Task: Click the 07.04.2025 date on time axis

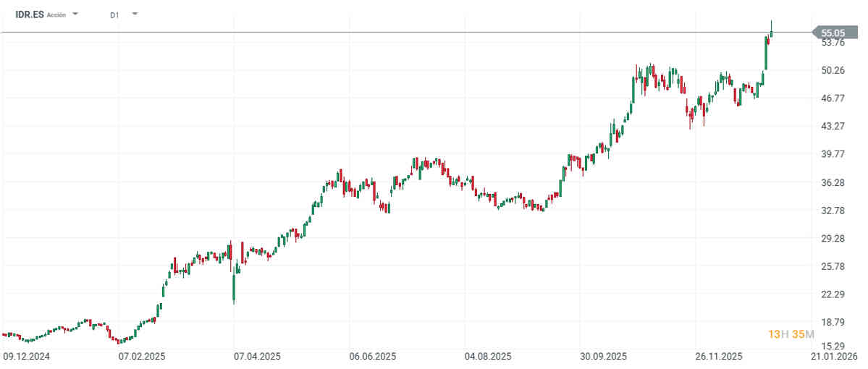Action: tap(256, 357)
